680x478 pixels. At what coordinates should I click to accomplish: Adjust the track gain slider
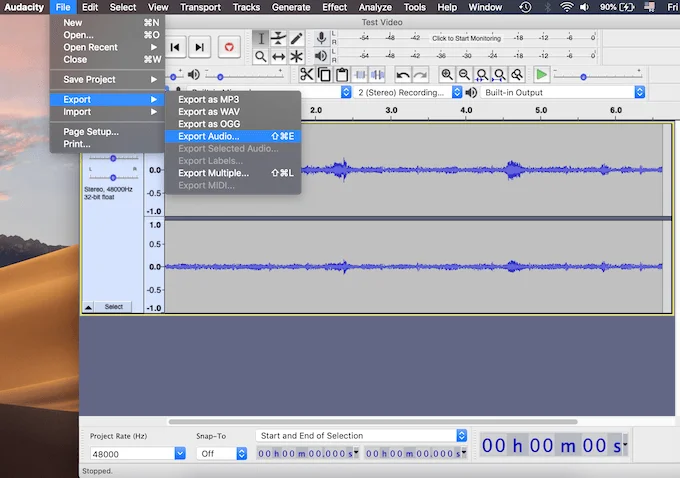[113, 158]
